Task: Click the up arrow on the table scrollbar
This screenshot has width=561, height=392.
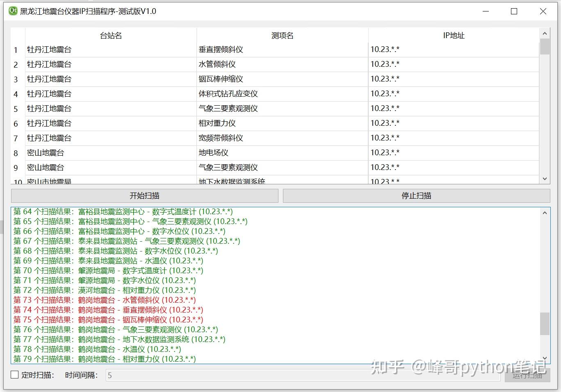Action: pos(545,33)
